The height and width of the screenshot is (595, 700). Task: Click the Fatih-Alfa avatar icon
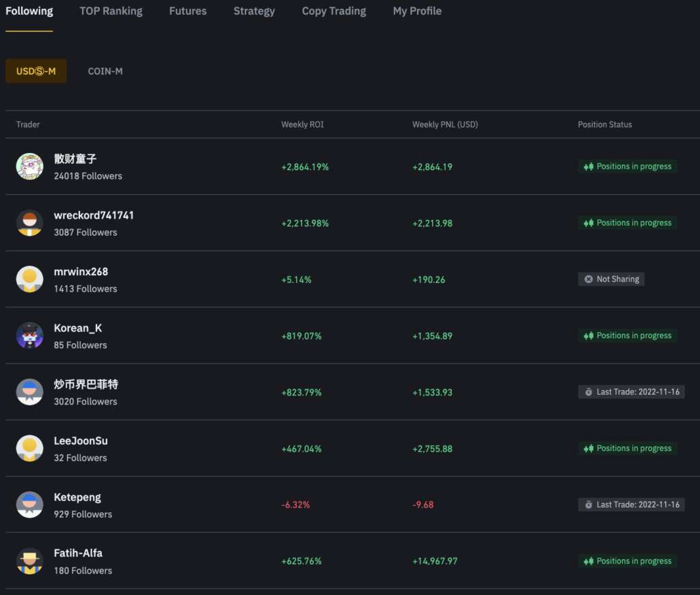(29, 562)
